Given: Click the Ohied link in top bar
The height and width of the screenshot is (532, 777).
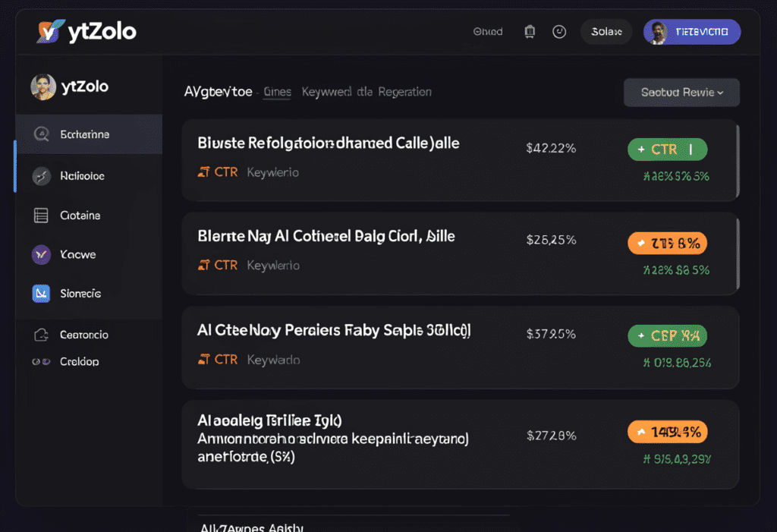Looking at the screenshot, I should (488, 32).
